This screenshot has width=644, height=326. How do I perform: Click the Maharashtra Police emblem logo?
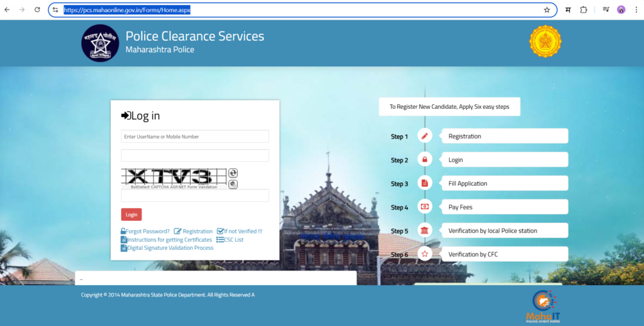pyautogui.click(x=100, y=43)
